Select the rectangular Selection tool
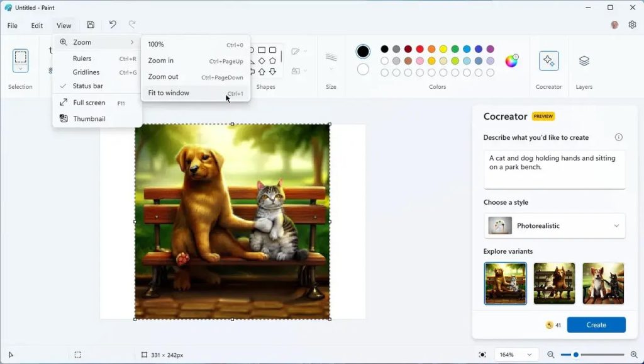 coord(21,57)
